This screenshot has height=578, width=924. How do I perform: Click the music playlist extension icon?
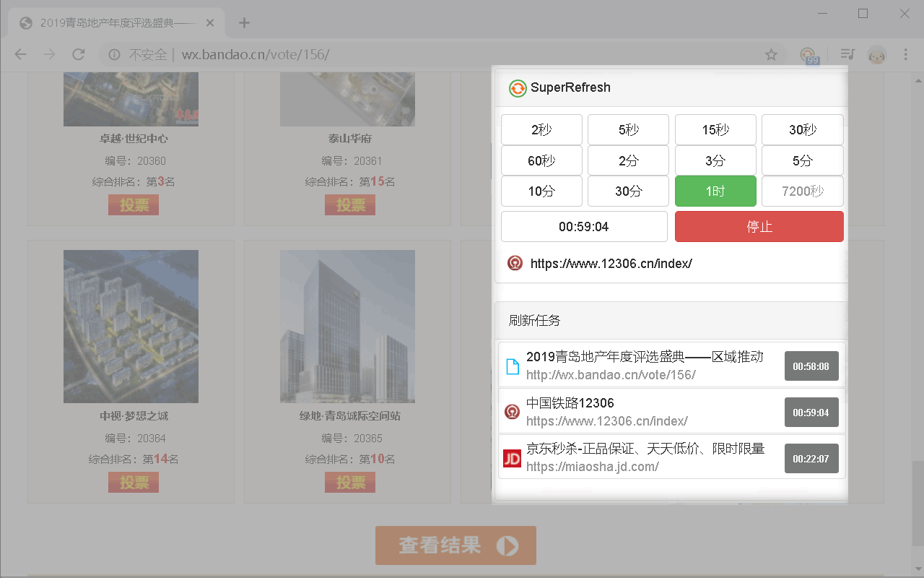[847, 54]
